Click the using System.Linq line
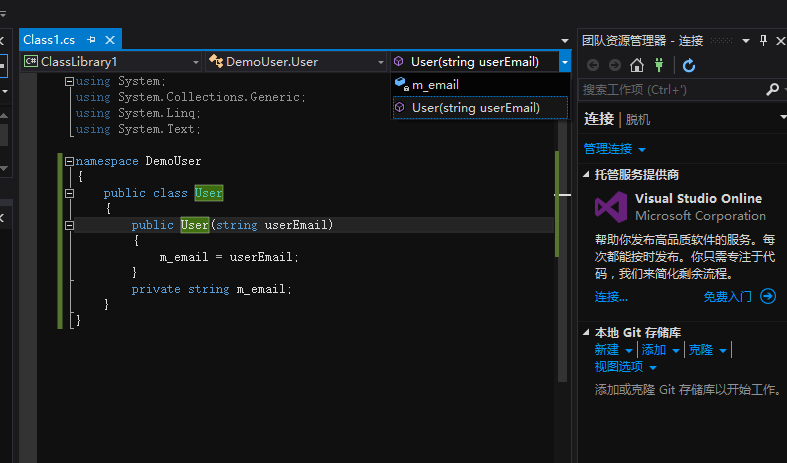This screenshot has height=463, width=787. (138, 113)
